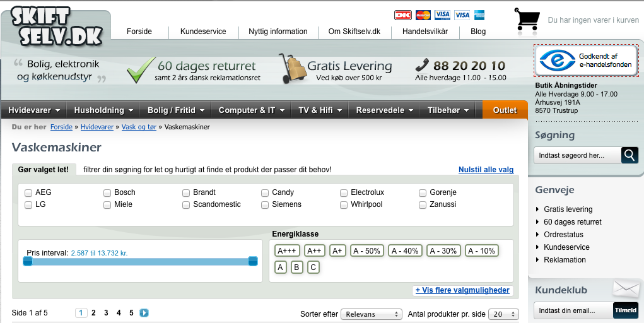The height and width of the screenshot is (323, 644).
Task: Open the Ordrestatus shortcut
Action: coord(563,235)
